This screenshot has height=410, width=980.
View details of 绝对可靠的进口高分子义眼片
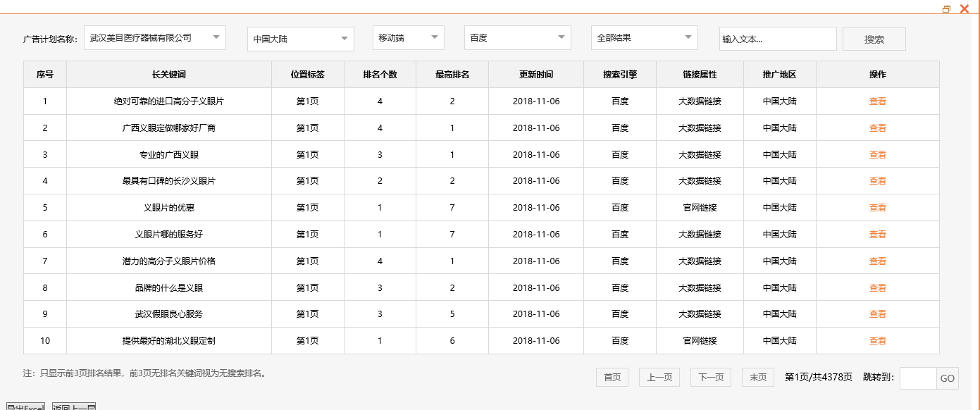pyautogui.click(x=878, y=101)
